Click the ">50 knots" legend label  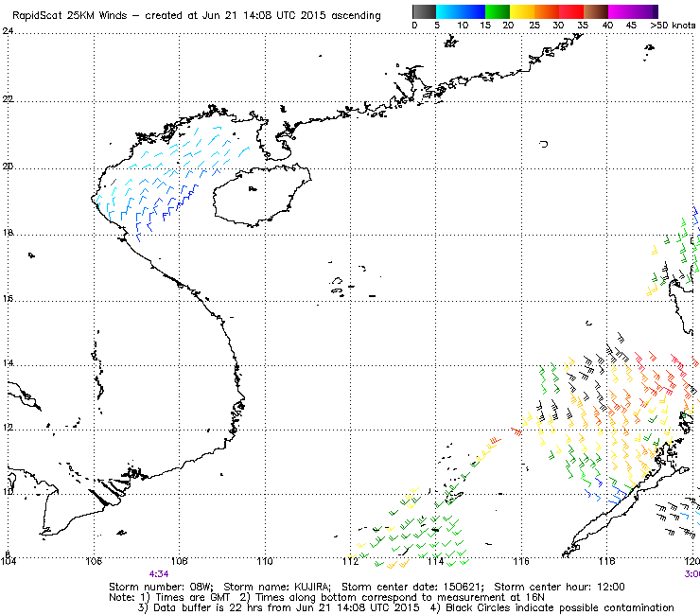click(673, 26)
